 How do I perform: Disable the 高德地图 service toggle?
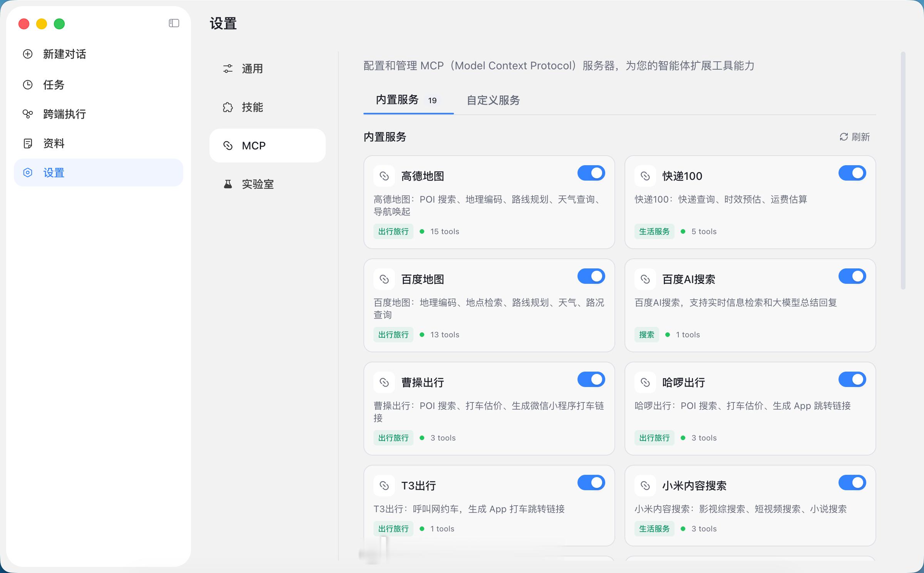tap(591, 173)
